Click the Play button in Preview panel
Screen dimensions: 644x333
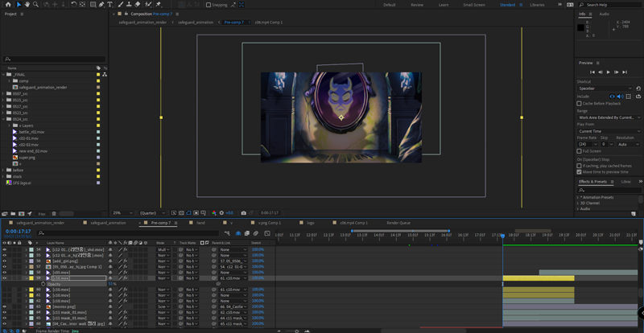click(608, 72)
